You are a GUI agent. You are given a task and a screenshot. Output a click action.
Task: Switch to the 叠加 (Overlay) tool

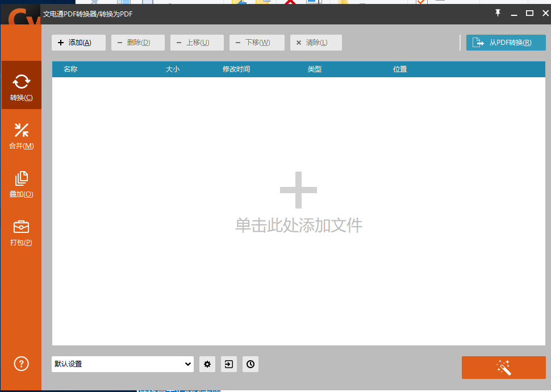click(21, 183)
